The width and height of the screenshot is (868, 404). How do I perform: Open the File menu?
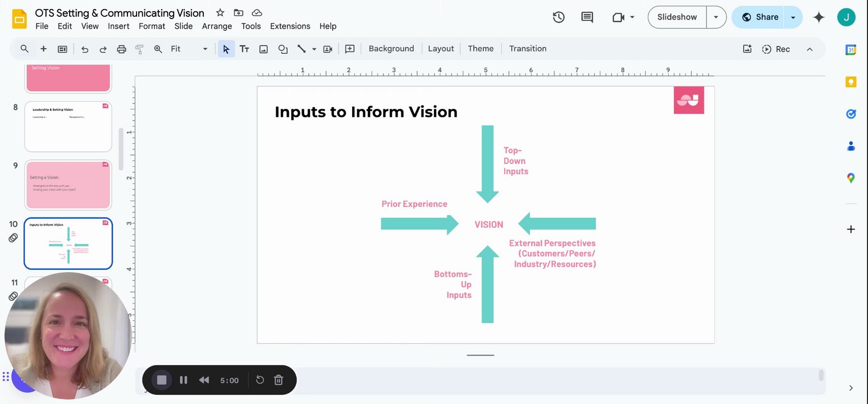pyautogui.click(x=42, y=26)
